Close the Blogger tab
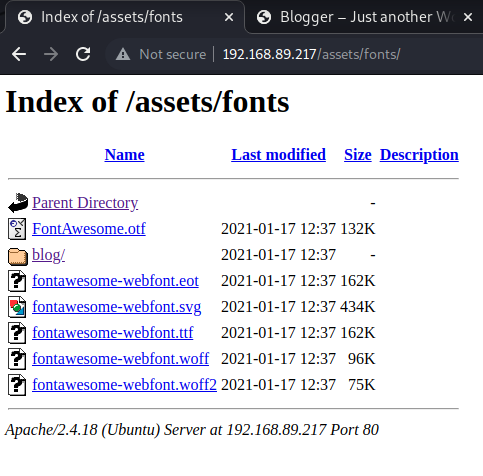Image resolution: width=483 pixels, height=476 pixels. pos(468,17)
